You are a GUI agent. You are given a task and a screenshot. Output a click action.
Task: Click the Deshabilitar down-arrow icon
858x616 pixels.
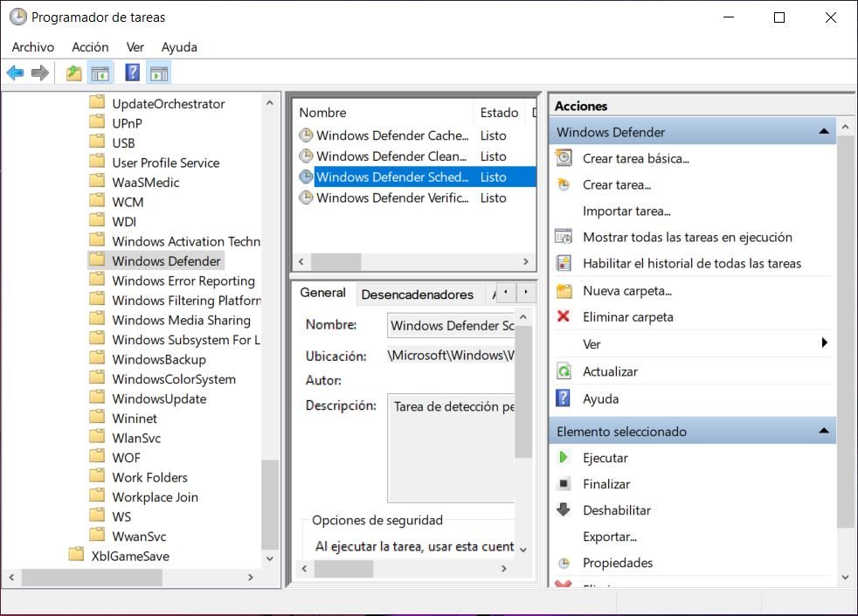pos(564,510)
